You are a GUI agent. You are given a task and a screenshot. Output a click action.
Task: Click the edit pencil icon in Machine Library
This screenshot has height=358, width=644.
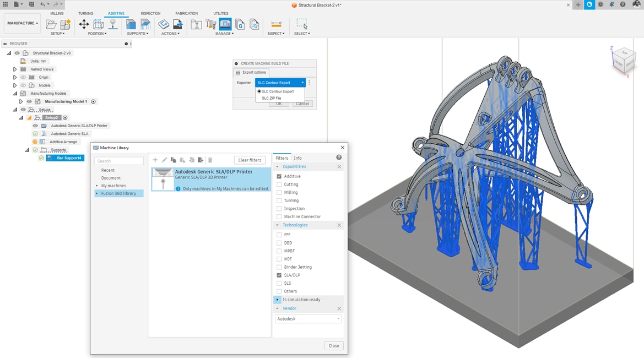click(x=164, y=160)
